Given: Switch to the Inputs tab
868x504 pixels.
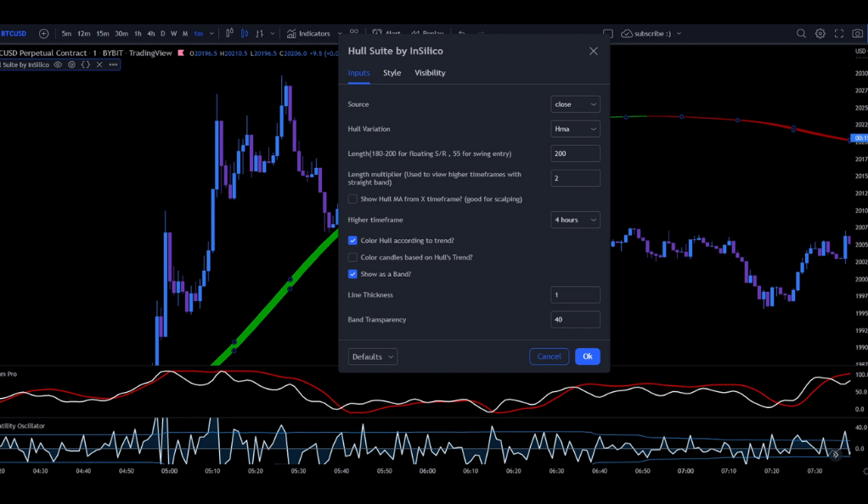Looking at the screenshot, I should (x=358, y=73).
